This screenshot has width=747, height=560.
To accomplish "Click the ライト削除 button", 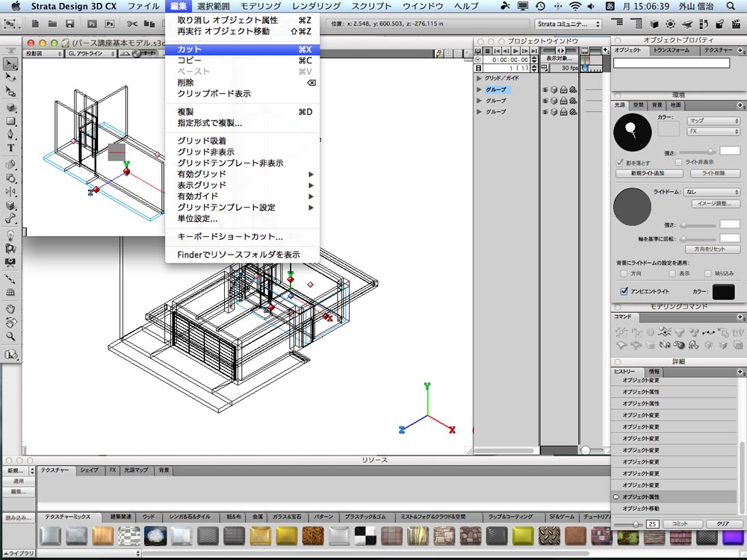I will tap(713, 173).
